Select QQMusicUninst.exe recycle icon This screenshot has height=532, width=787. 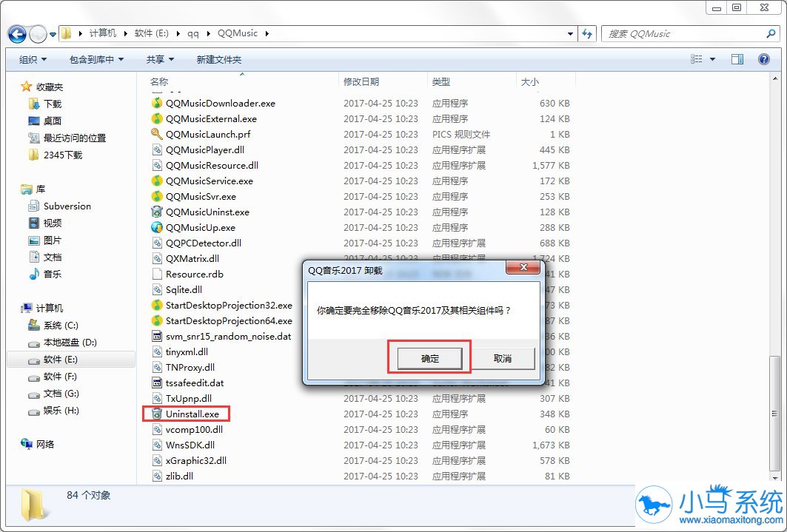[x=157, y=212]
